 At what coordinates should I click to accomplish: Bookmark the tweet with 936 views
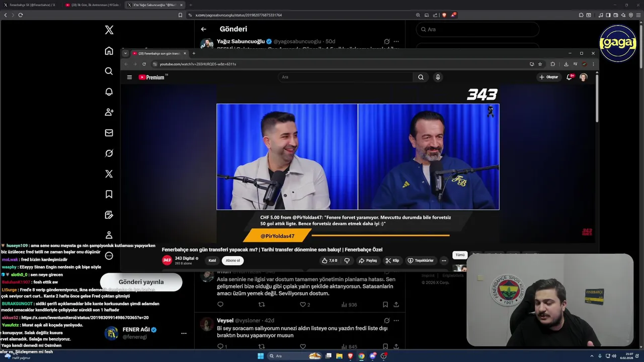[x=385, y=305]
